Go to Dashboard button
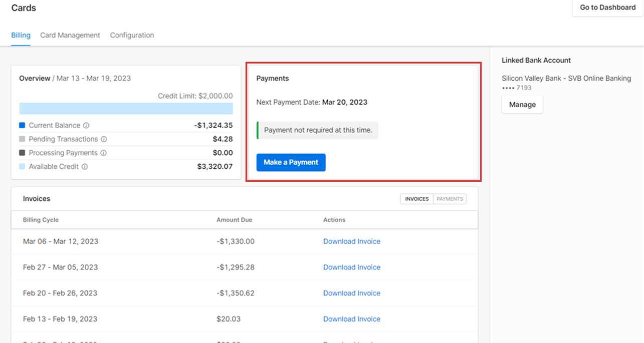 (607, 8)
